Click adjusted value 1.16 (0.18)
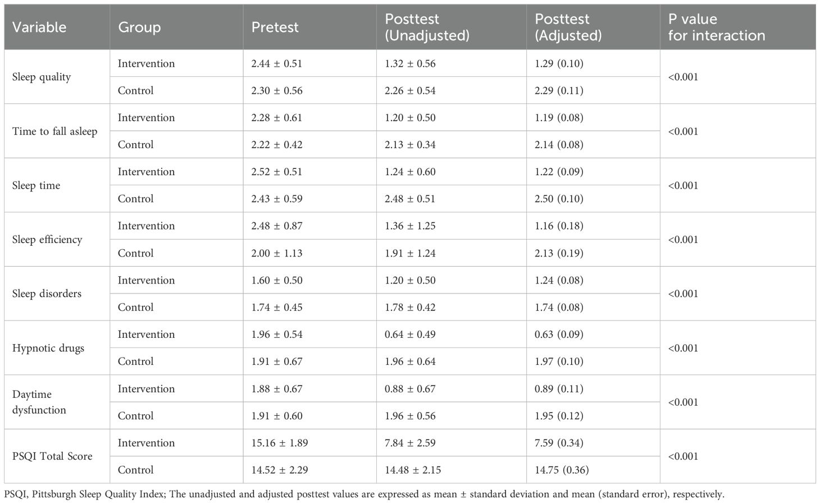The image size is (820, 504). pyautogui.click(x=559, y=226)
